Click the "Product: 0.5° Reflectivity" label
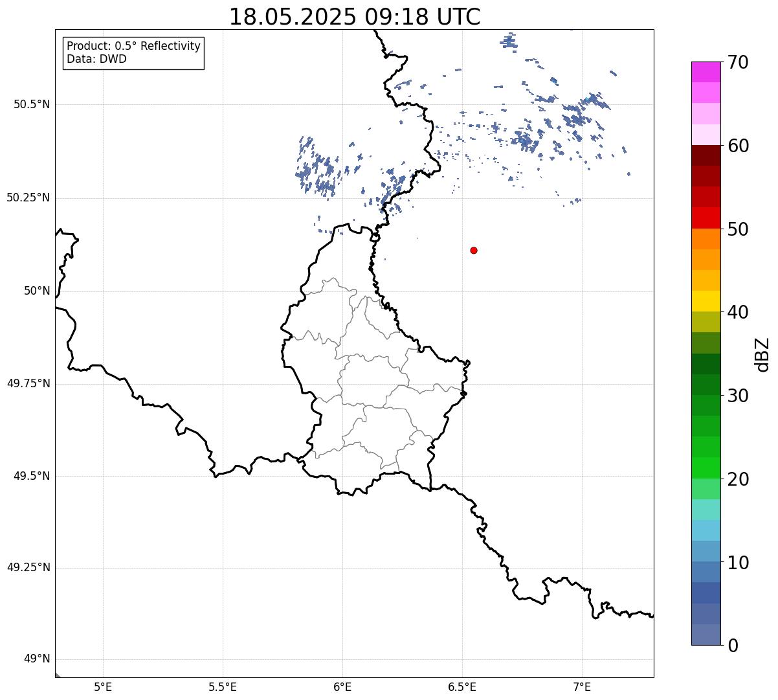This screenshot has height=700, width=778. [134, 47]
